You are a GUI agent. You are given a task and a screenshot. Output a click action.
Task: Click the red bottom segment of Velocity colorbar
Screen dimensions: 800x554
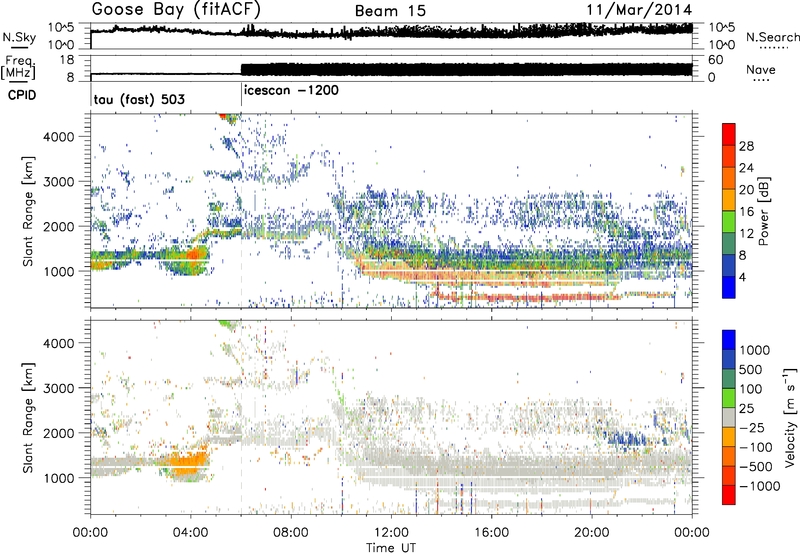729,495
